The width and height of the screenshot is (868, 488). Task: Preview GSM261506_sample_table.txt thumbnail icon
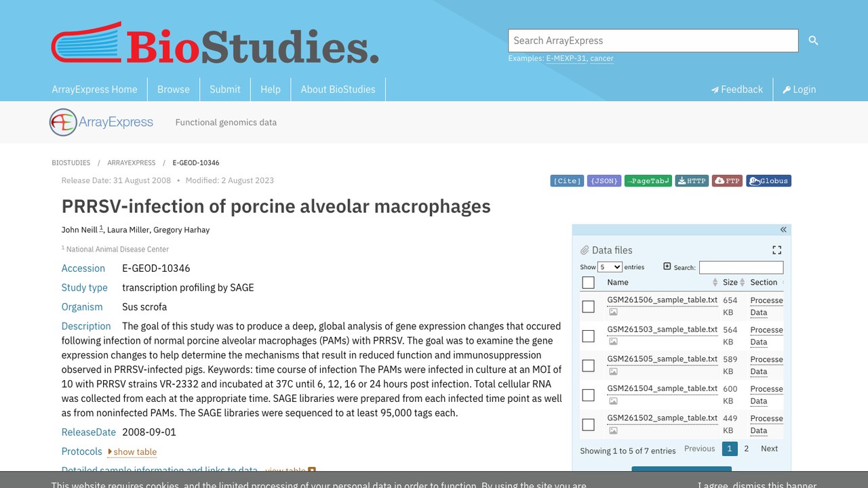[613, 312]
